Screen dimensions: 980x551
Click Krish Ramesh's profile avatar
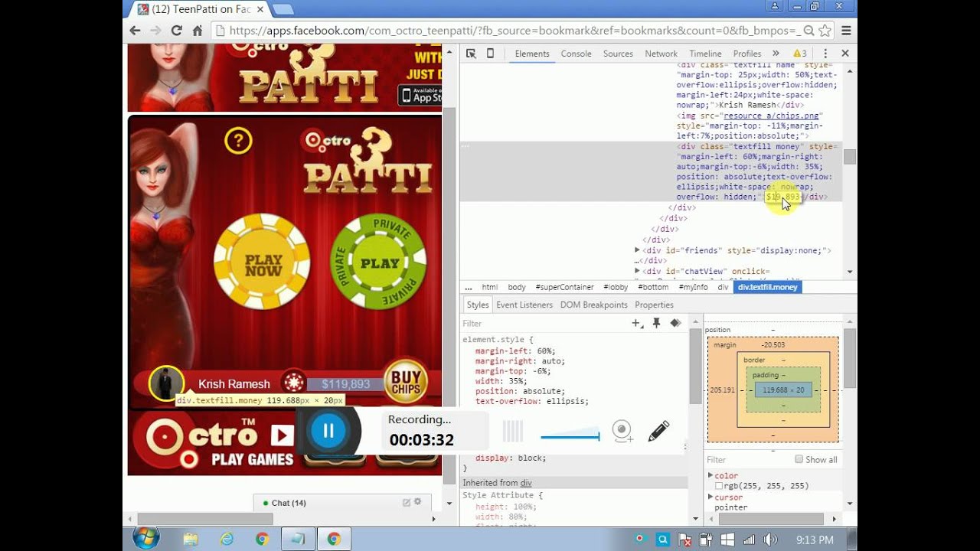[x=166, y=383]
